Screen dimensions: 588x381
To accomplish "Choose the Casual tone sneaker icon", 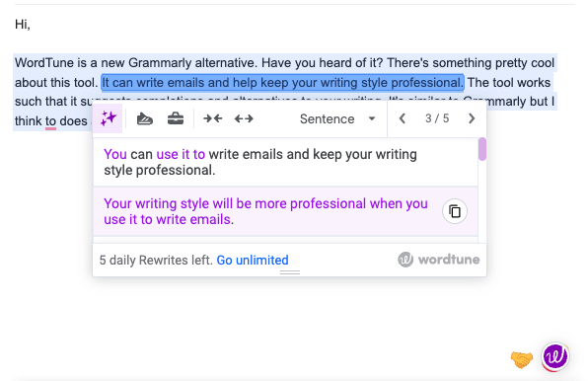I will [145, 118].
